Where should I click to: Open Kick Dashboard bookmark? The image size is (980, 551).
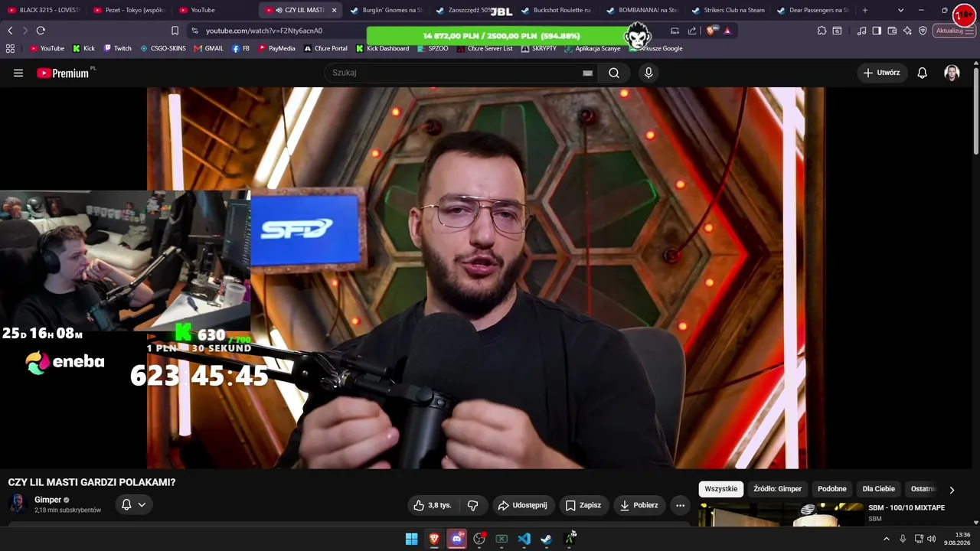pos(382,48)
